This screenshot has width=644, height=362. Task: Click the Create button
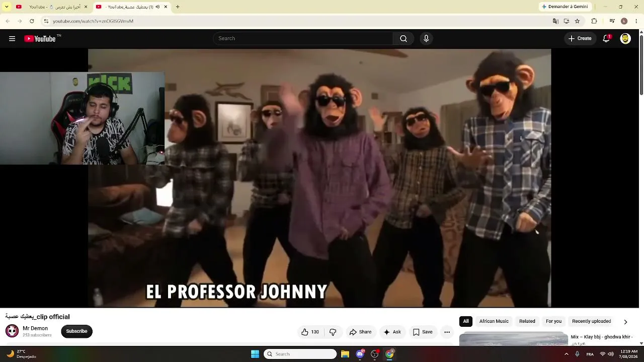(x=580, y=39)
